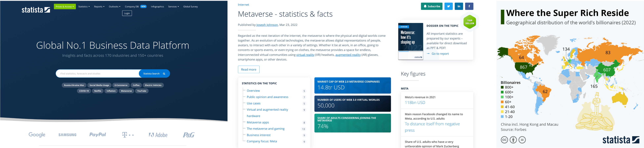Select the Netflix topic tag
The height and width of the screenshot is (148, 644).
point(98,91)
